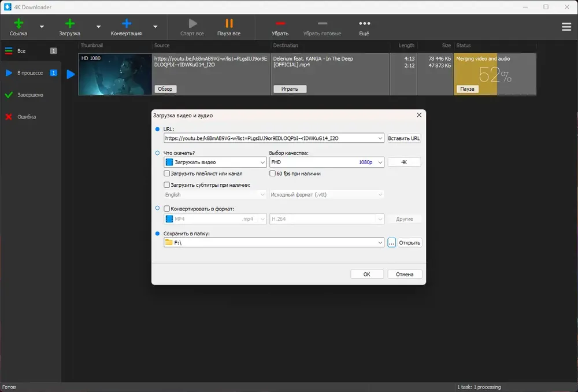
Task: Expand the Загружать видео dropdown
Action: (x=215, y=162)
